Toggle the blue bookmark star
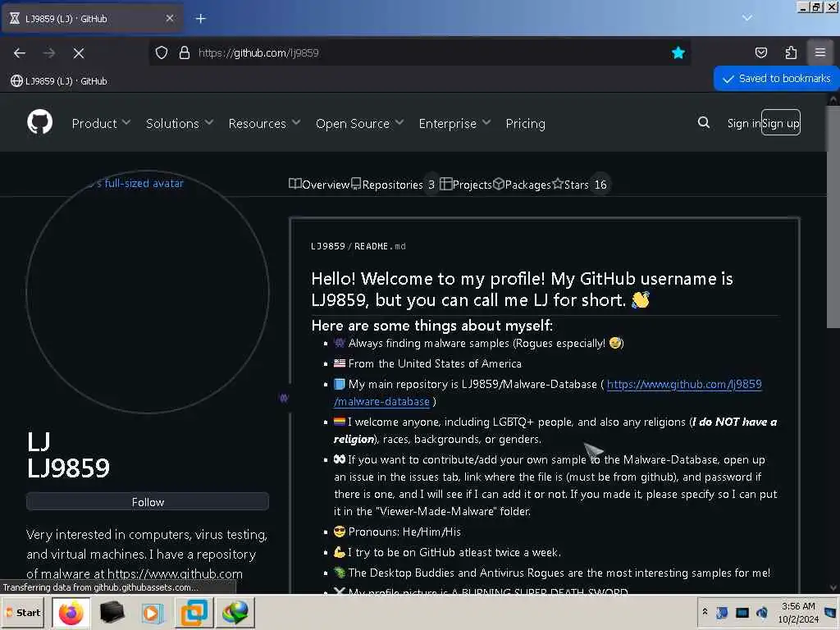 click(x=678, y=52)
